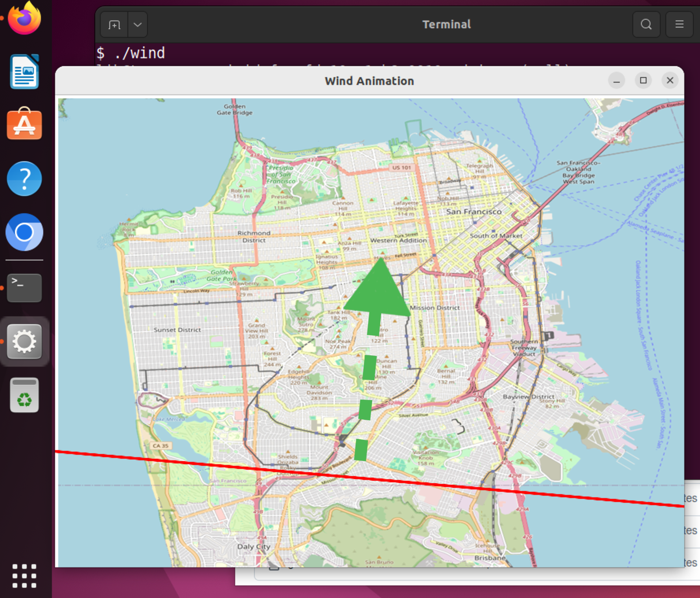Click the Terminal search button
Screen dimensions: 700x598
tap(646, 24)
